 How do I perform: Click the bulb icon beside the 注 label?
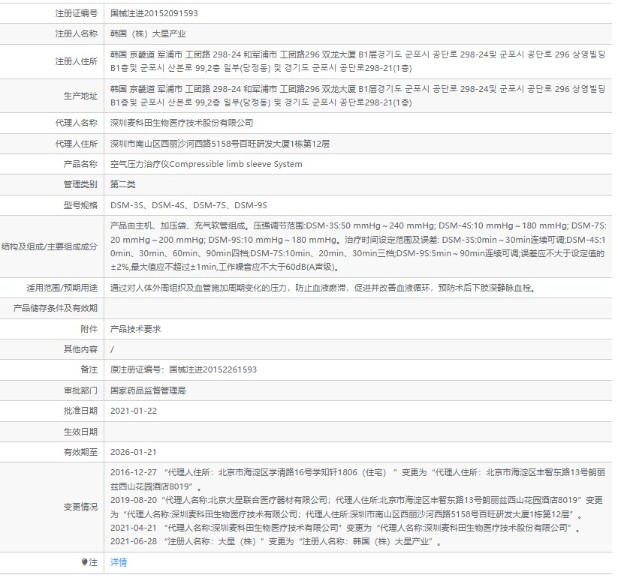[84, 562]
